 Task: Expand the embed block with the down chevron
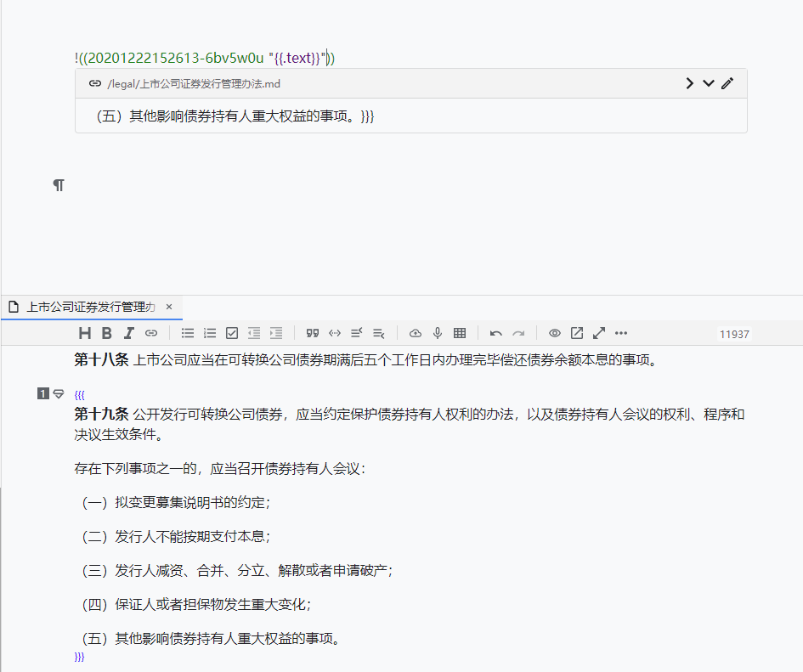click(x=708, y=83)
